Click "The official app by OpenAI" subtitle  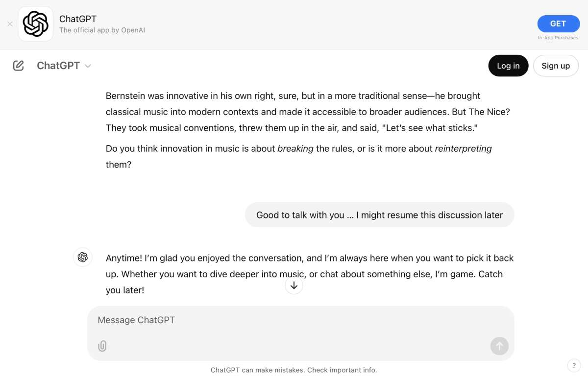tap(102, 30)
